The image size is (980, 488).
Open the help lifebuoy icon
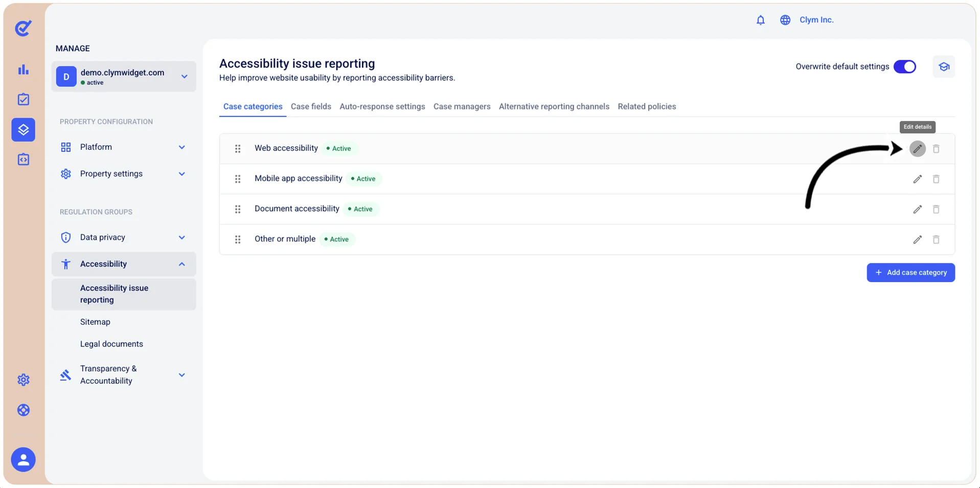pos(24,410)
